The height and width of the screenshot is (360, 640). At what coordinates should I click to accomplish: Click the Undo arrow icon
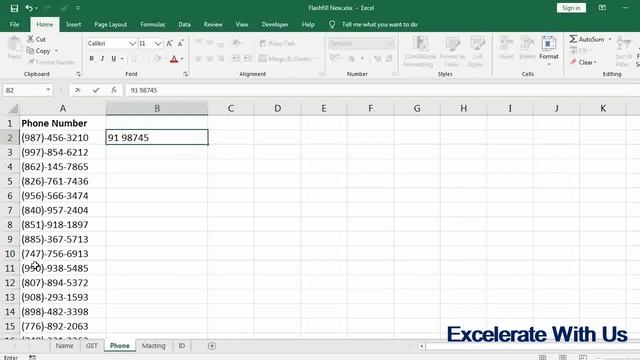coord(29,8)
